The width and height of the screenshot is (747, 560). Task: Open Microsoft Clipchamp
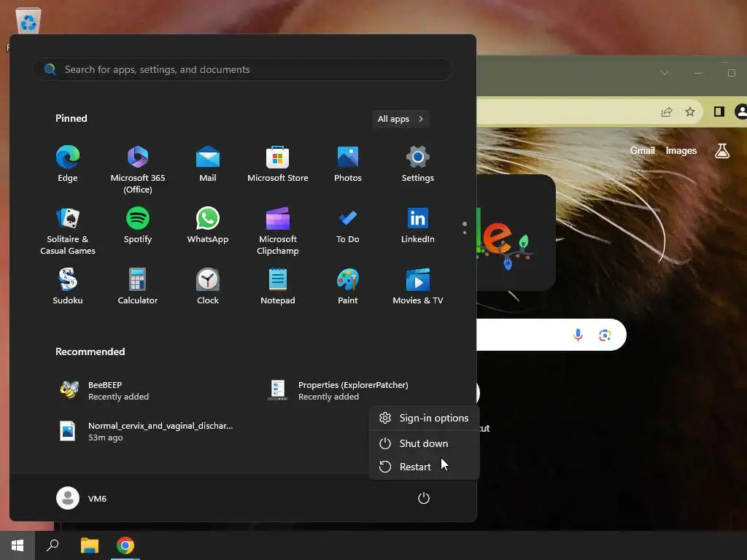(278, 231)
